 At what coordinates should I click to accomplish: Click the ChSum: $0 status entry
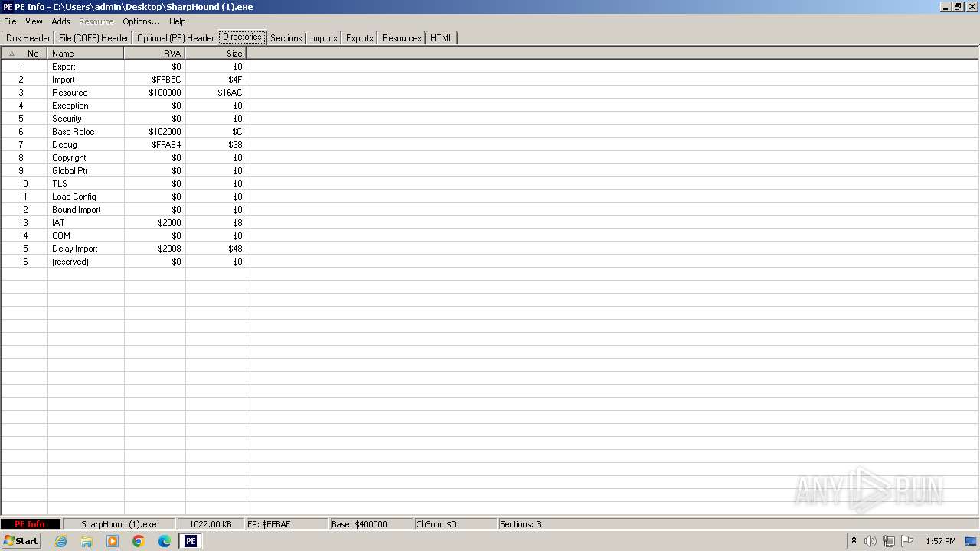coord(455,524)
